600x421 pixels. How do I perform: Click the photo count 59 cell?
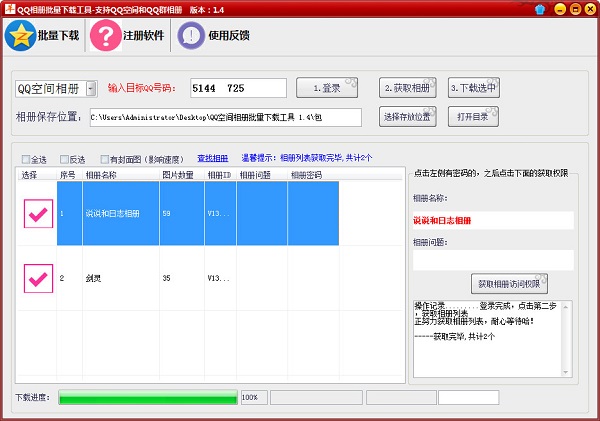[x=182, y=214]
